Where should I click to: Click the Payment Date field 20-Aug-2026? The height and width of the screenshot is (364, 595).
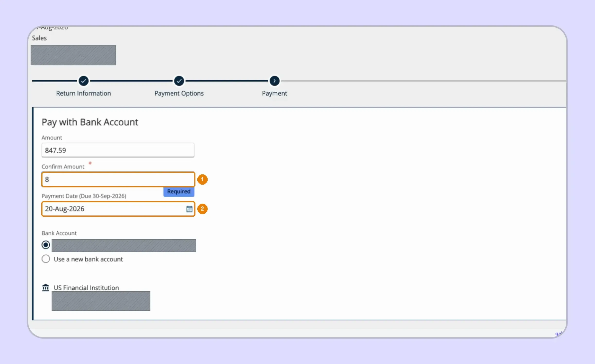tap(118, 209)
